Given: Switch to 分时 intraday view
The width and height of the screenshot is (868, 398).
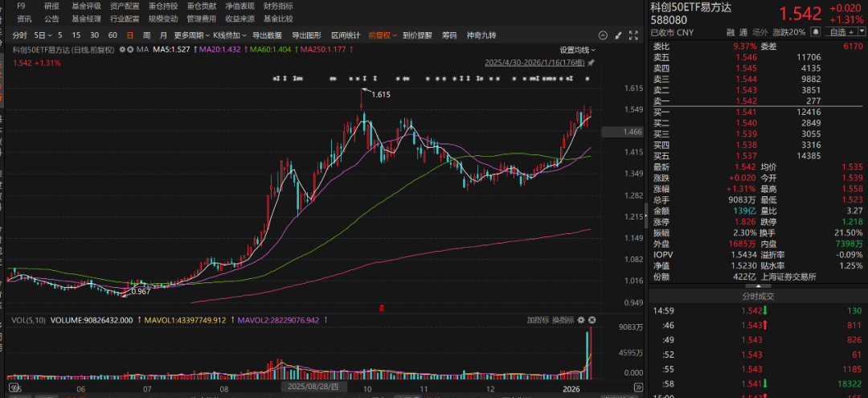Looking at the screenshot, I should click(x=19, y=35).
